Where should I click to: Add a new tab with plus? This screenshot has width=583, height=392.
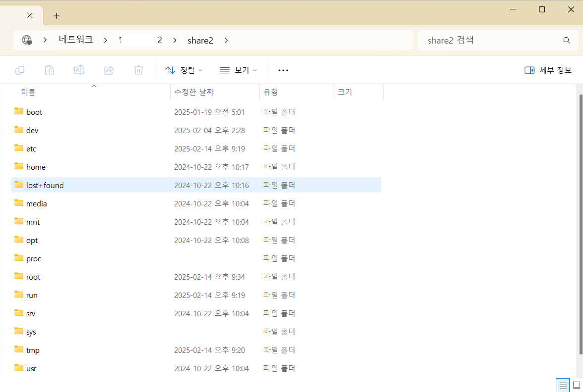tap(56, 16)
